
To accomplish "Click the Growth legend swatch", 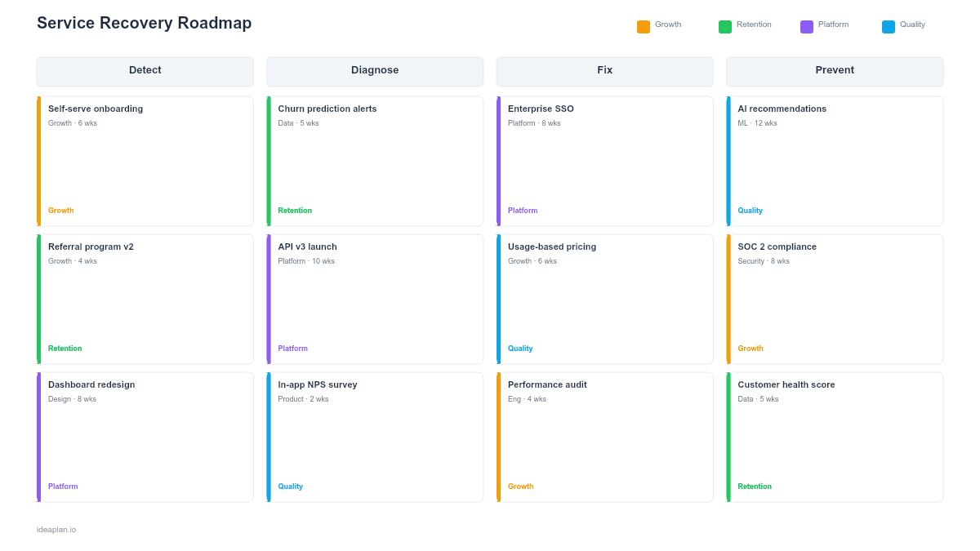I will pyautogui.click(x=643, y=25).
